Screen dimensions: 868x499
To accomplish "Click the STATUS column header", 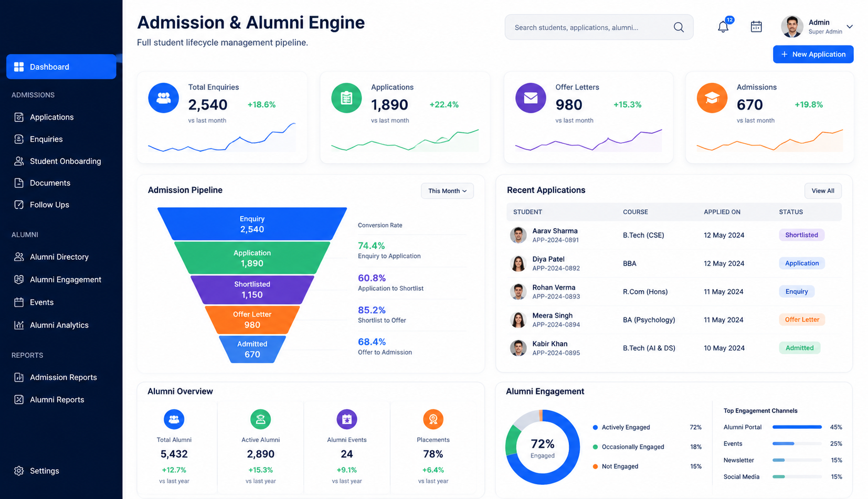I will point(790,212).
